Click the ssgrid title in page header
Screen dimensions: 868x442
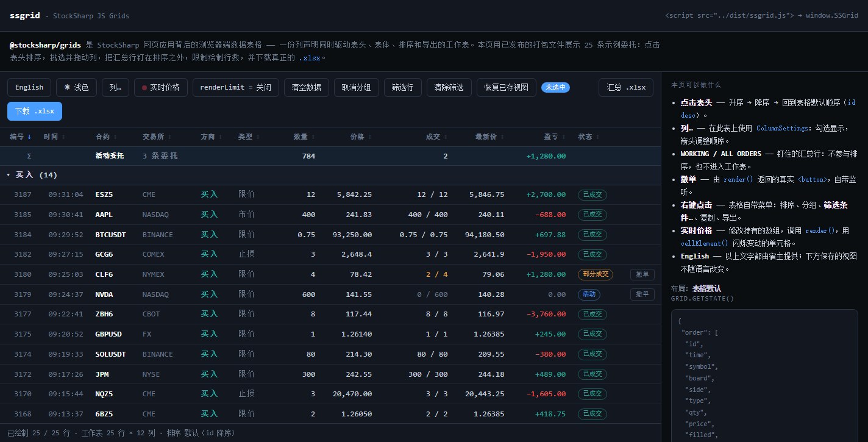coord(25,16)
